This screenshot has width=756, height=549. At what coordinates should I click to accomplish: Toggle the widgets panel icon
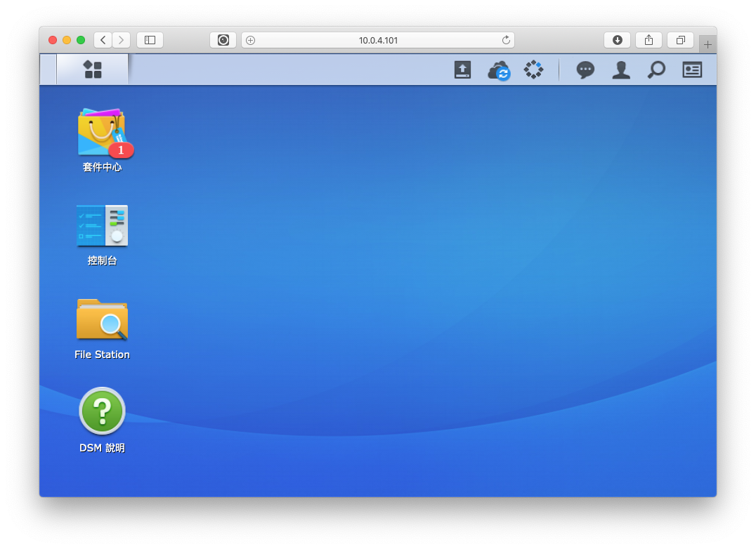click(692, 70)
